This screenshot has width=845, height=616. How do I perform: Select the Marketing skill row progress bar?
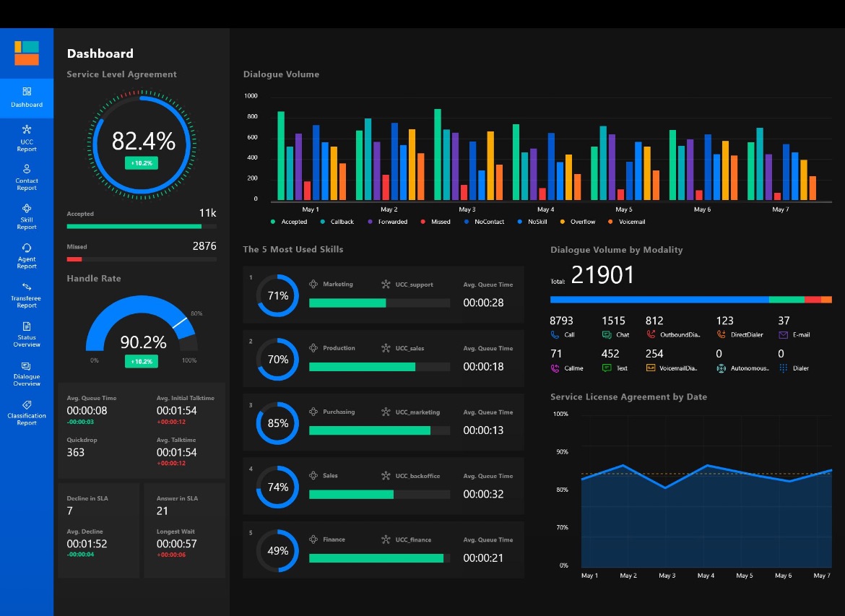pyautogui.click(x=379, y=303)
